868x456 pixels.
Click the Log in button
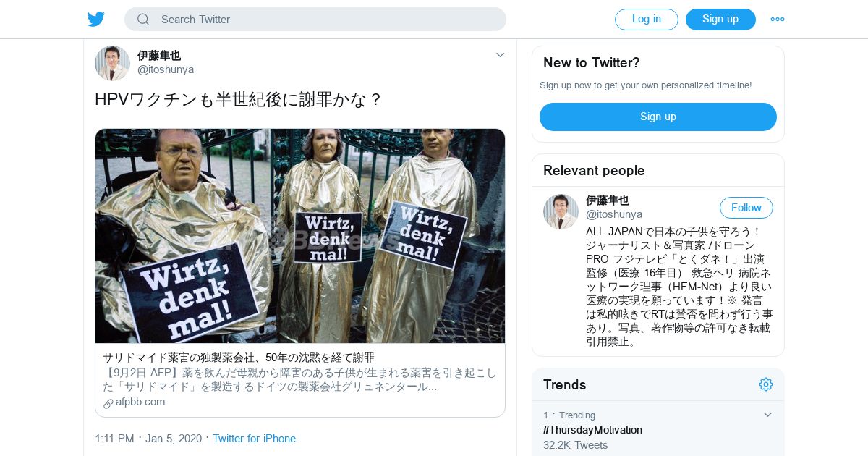[647, 20]
